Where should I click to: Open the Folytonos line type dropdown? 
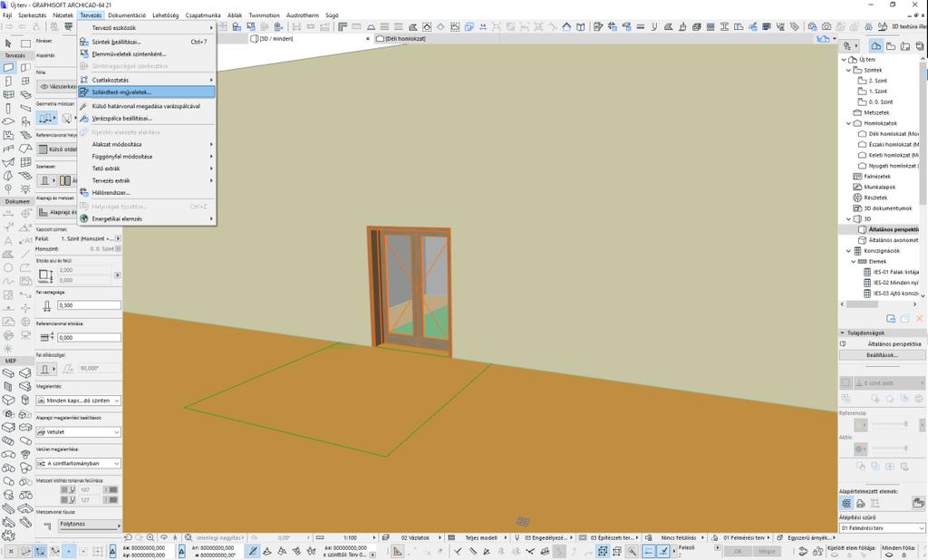[x=90, y=525]
